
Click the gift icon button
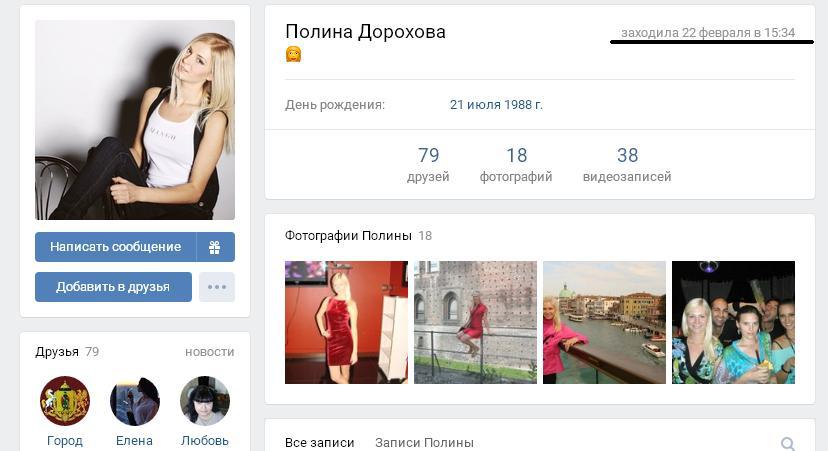(215, 247)
